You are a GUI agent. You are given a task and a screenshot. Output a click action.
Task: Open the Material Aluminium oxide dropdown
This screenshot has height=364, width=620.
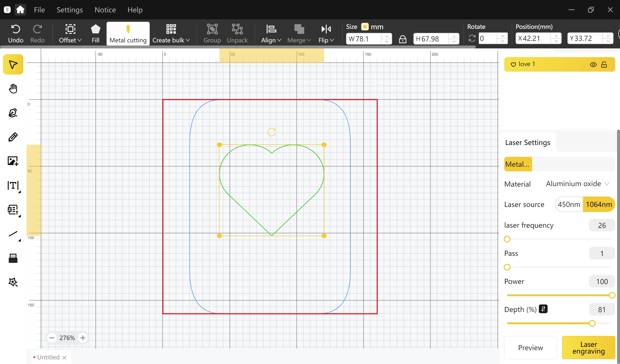point(577,184)
